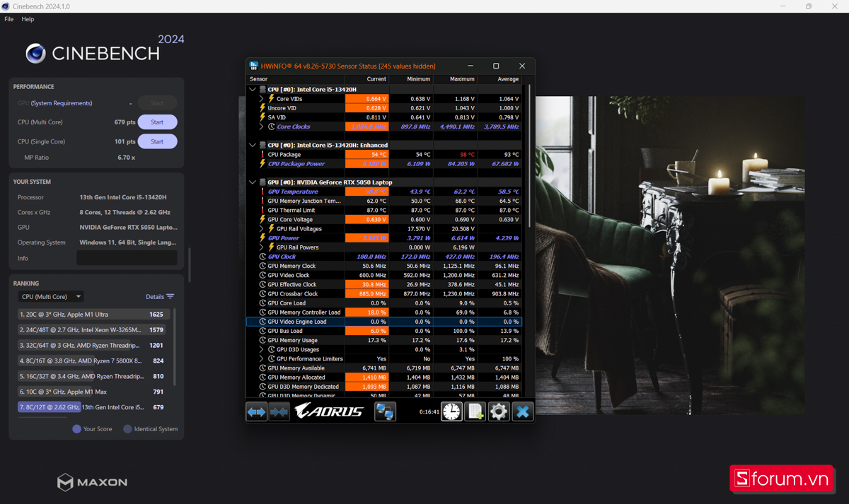Image resolution: width=849 pixels, height=504 pixels.
Task: Select the GPU Memory Junction Temperature row
Action: point(383,201)
